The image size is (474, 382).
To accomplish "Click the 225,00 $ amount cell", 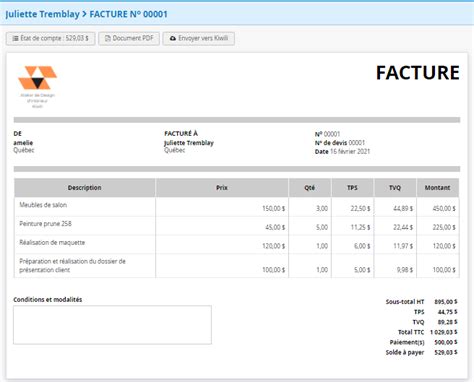I will [x=444, y=227].
